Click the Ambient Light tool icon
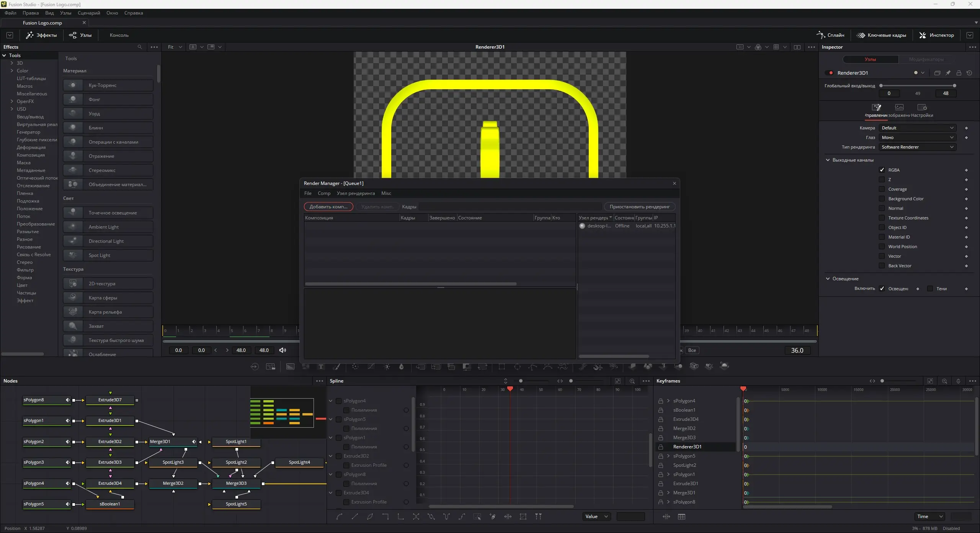Viewport: 980px width, 533px height. (73, 227)
